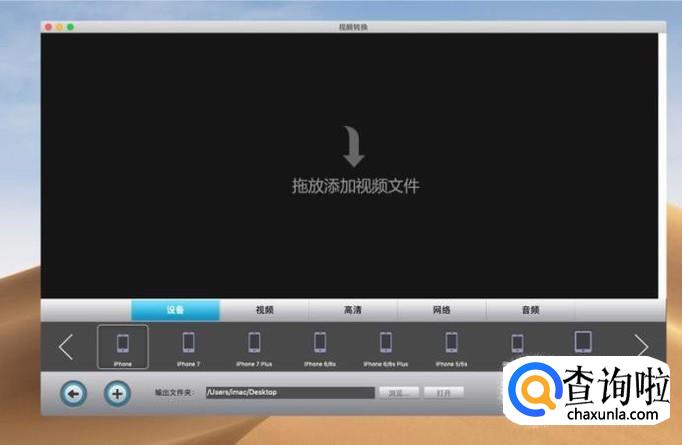Viewport: 682px width, 445px height.
Task: Click the 拖放添加视频文件 drop area text
Action: point(355,186)
